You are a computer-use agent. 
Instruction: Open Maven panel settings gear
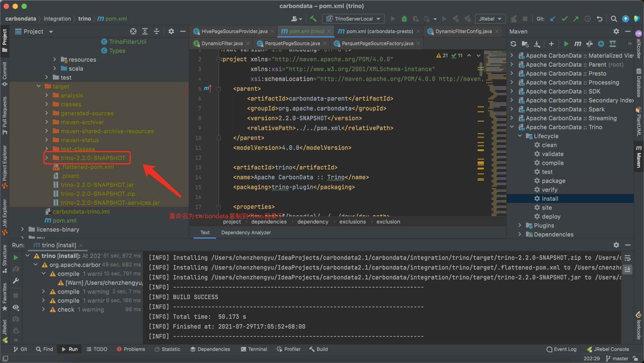(x=616, y=31)
